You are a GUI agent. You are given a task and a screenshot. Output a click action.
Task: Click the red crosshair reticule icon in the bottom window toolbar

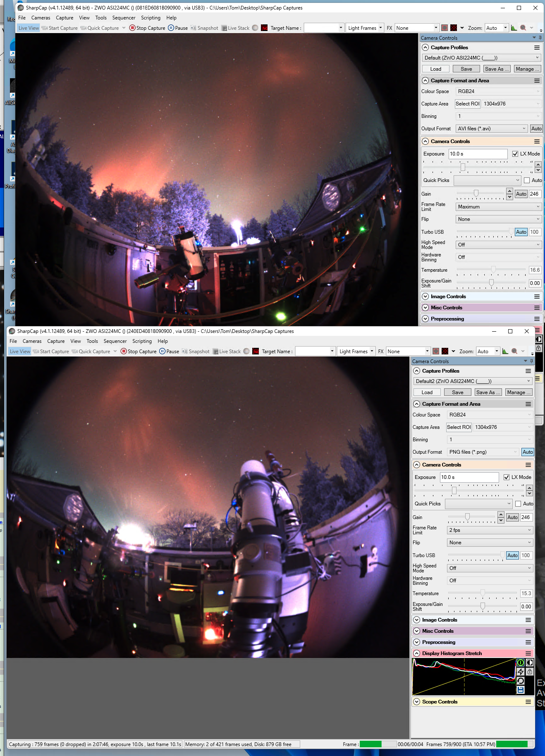(x=445, y=351)
